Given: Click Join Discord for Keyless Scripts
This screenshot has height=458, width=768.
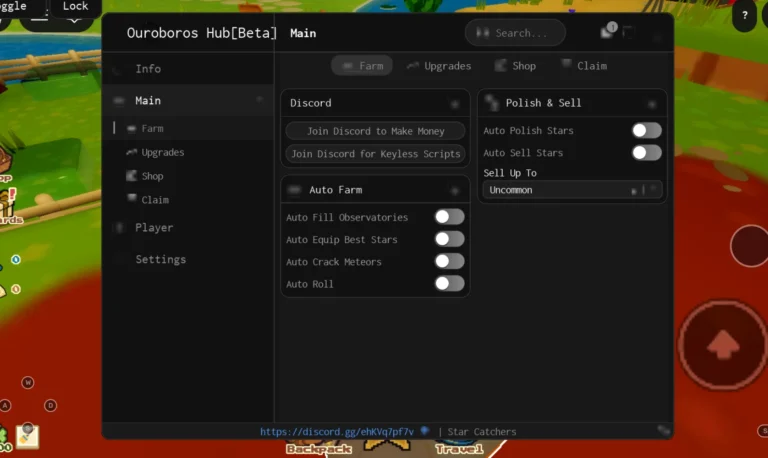Looking at the screenshot, I should (x=376, y=154).
